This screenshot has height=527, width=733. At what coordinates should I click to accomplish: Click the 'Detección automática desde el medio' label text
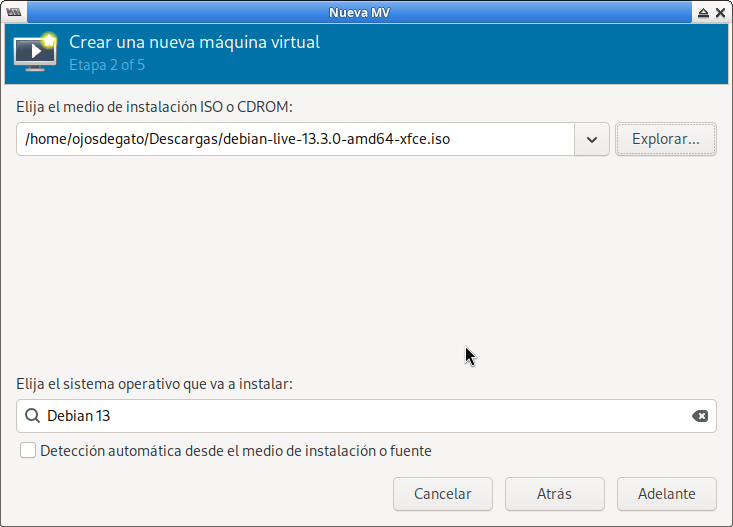236,451
